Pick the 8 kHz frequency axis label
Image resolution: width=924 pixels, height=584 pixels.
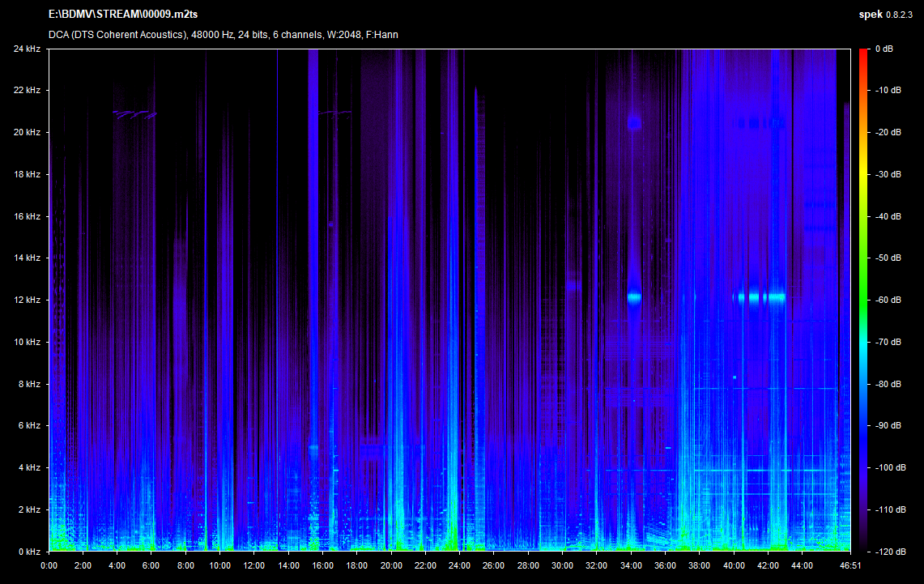(x=29, y=384)
